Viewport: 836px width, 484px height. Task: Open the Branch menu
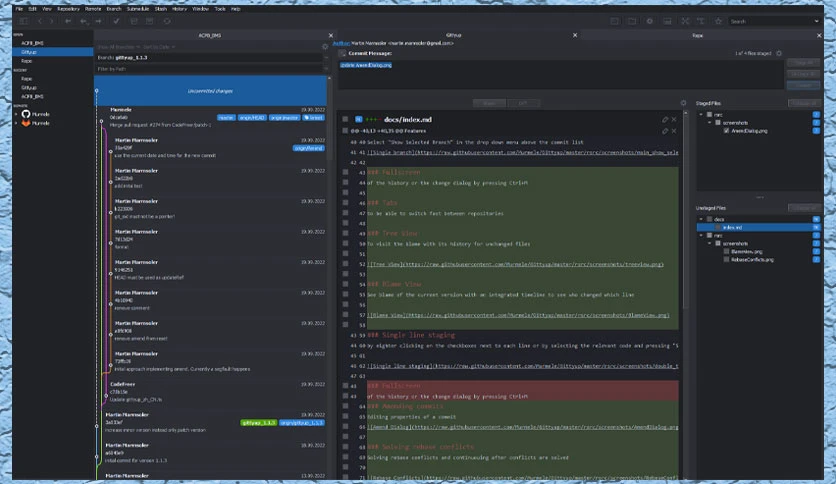(x=114, y=9)
